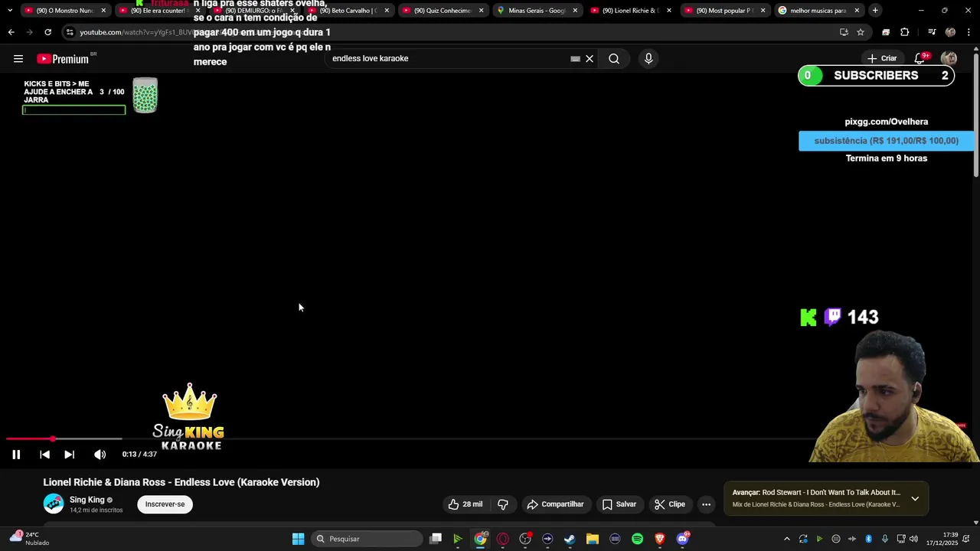Screen dimensions: 980x551
Task: Open the Sing King channel avatar
Action: point(54,504)
